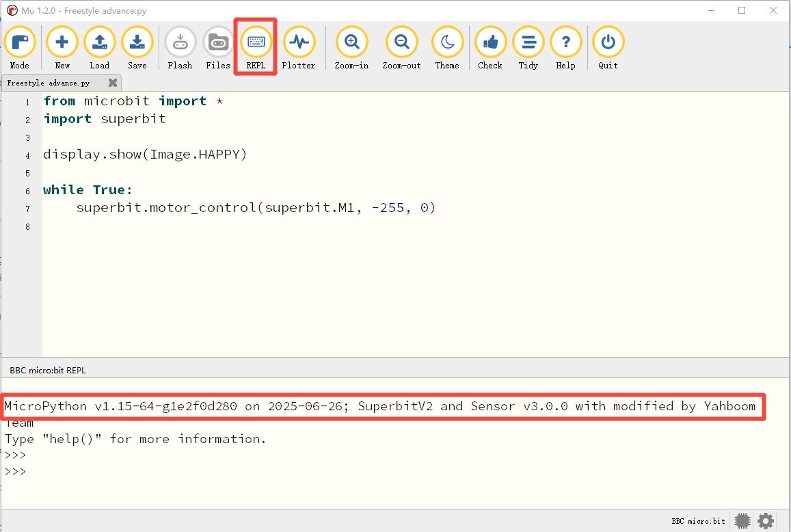
Task: Open the Plotter
Action: [299, 48]
